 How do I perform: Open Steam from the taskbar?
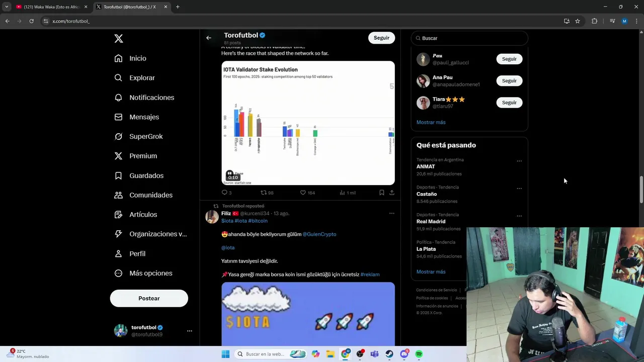coord(389,354)
